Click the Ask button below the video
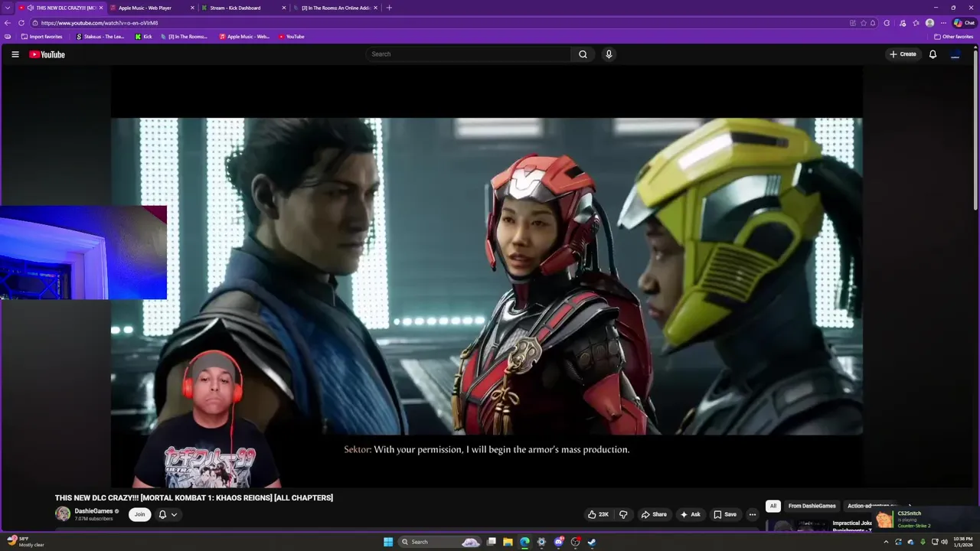The width and height of the screenshot is (980, 551). [x=690, y=514]
